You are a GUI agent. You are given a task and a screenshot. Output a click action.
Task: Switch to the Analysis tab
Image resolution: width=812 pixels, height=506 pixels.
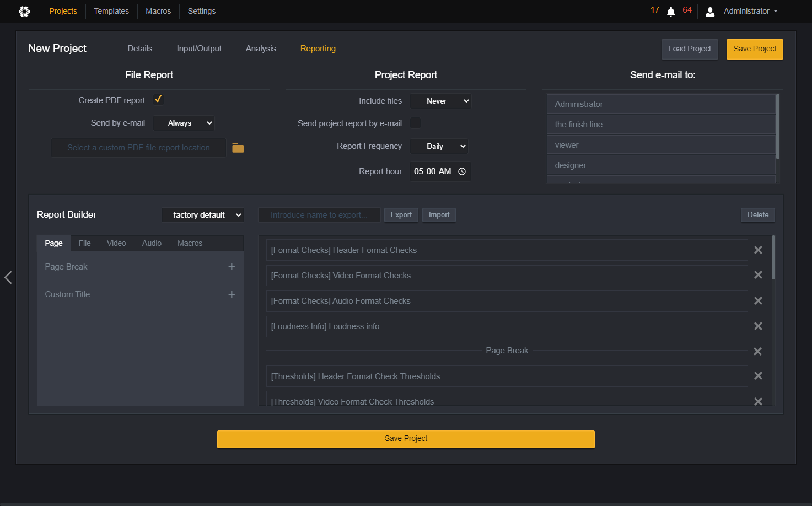(x=261, y=49)
